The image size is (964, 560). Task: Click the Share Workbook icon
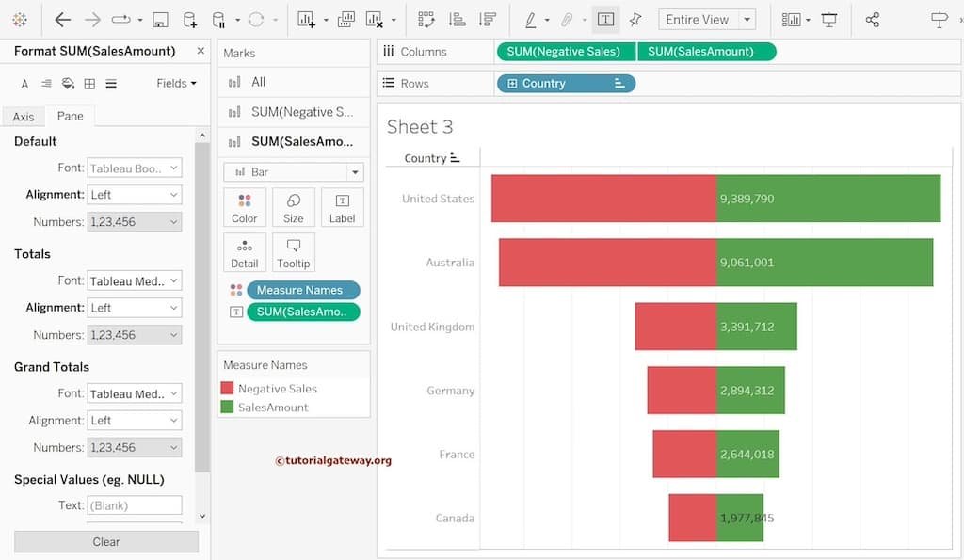click(873, 19)
